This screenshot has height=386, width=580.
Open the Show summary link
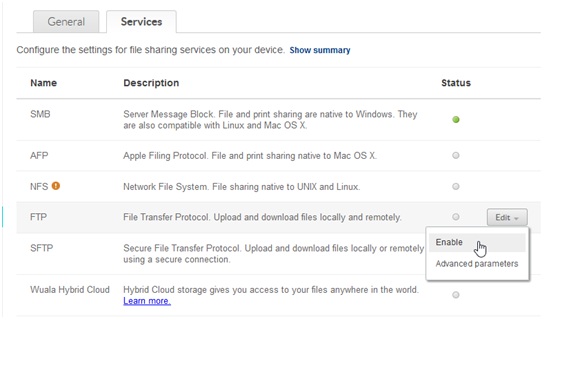click(x=320, y=50)
